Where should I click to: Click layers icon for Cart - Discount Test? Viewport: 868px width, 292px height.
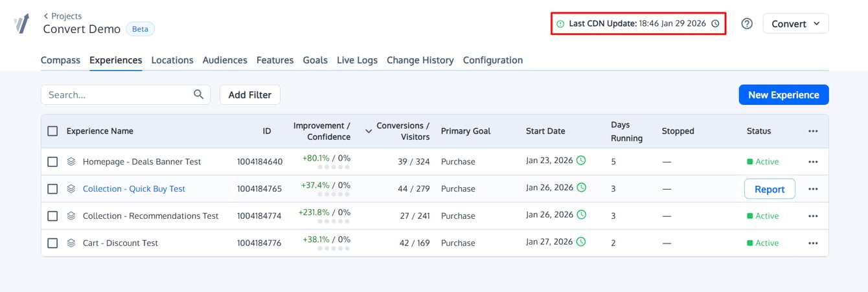(x=71, y=243)
